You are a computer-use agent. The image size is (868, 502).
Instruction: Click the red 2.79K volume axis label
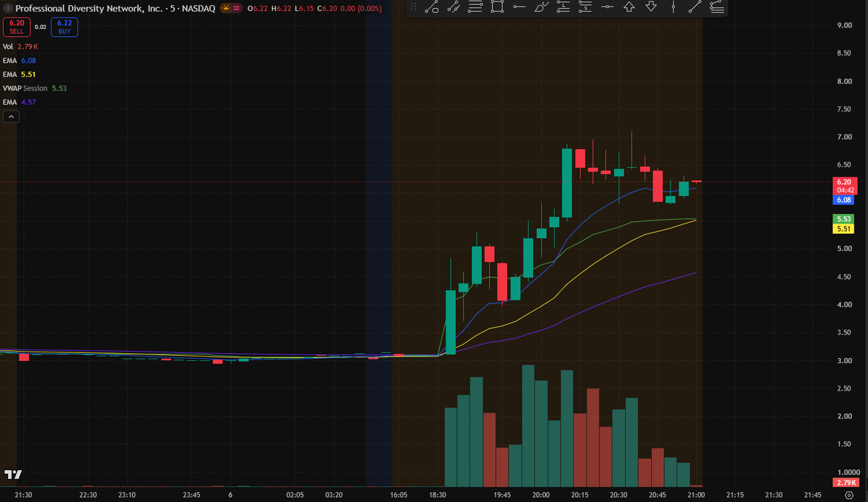(x=845, y=482)
